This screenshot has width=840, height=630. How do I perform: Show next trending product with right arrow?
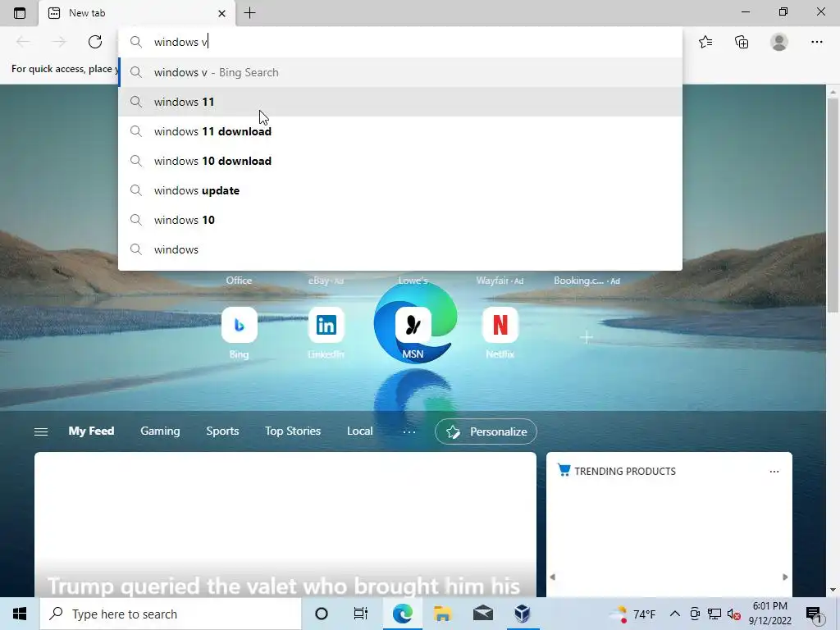tap(785, 577)
